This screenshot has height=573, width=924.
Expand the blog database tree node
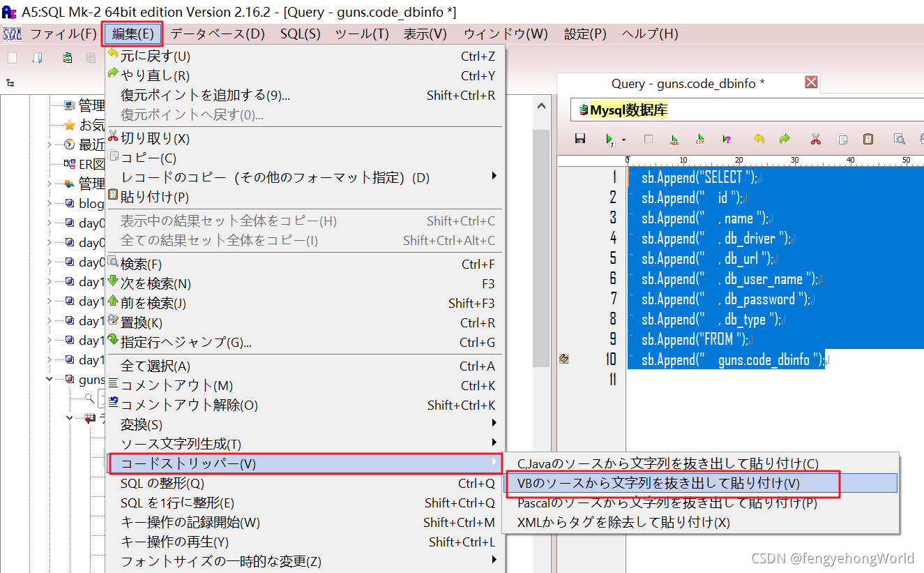tap(50, 204)
